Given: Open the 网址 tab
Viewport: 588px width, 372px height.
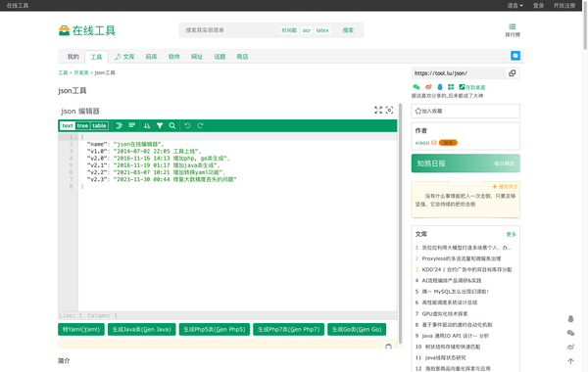Looking at the screenshot, I should point(197,57).
